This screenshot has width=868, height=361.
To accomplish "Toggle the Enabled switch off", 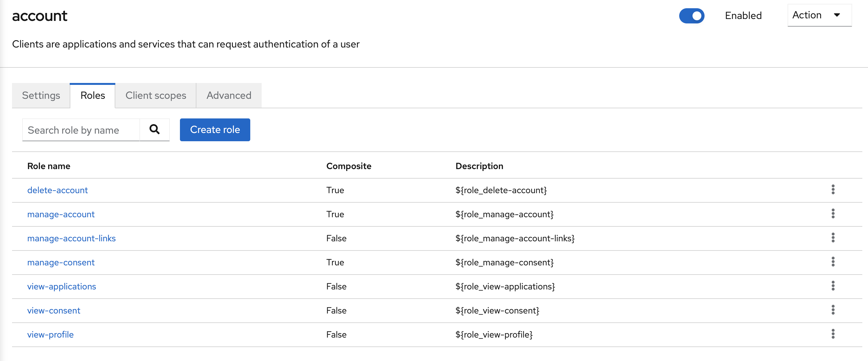I will pos(692,16).
